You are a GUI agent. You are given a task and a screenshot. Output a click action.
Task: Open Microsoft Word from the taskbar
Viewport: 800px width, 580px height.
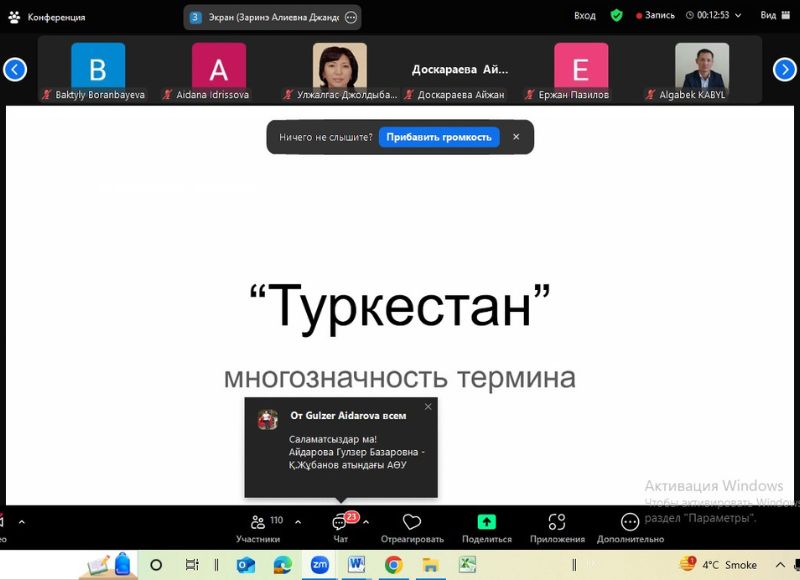click(x=356, y=565)
